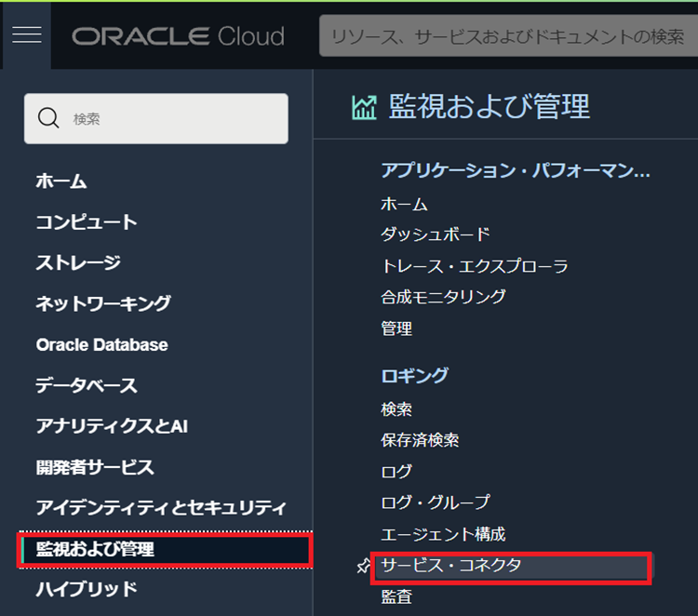Click the 監視および管理 chart icon
698x616 pixels.
tap(363, 107)
